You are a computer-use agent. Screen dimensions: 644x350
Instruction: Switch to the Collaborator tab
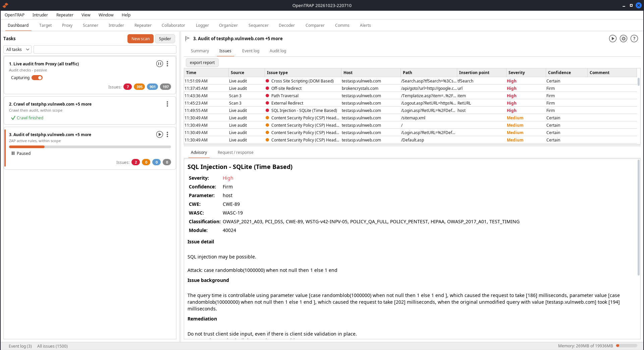[173, 25]
